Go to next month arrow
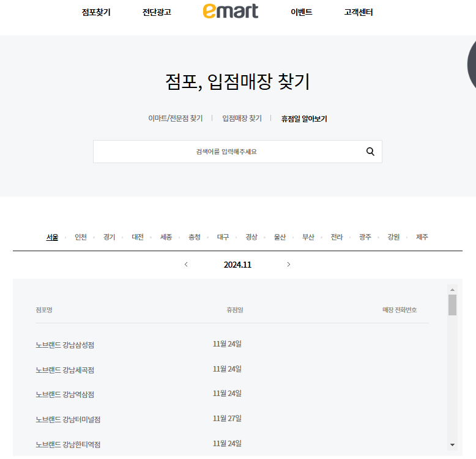 click(289, 265)
